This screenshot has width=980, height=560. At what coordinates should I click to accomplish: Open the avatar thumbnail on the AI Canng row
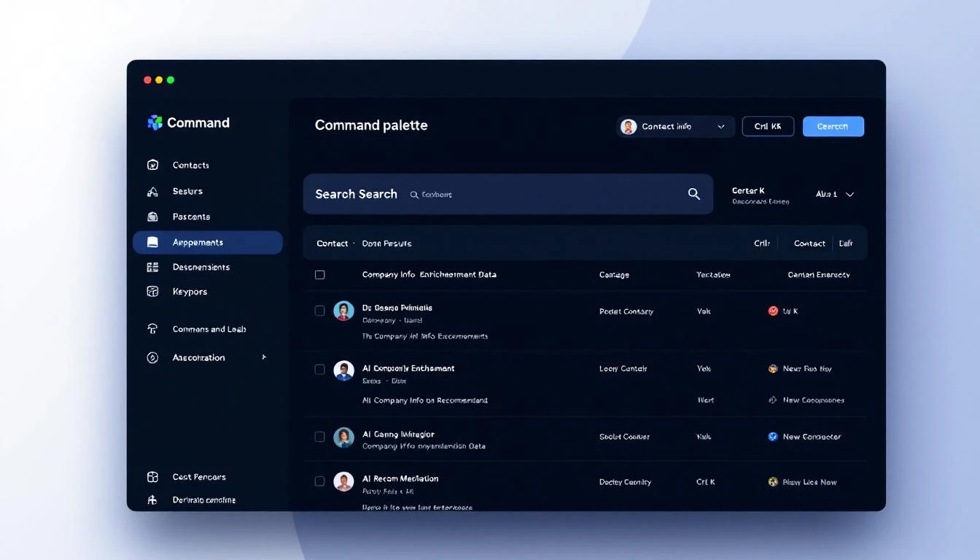343,436
